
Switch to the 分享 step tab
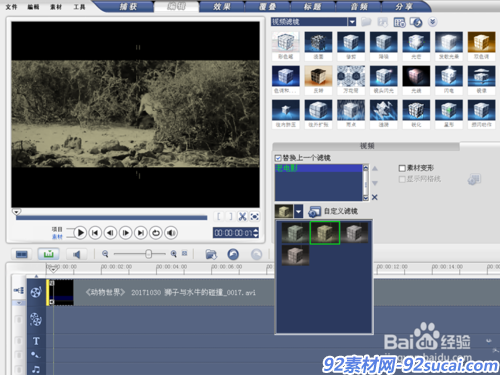coord(404,7)
